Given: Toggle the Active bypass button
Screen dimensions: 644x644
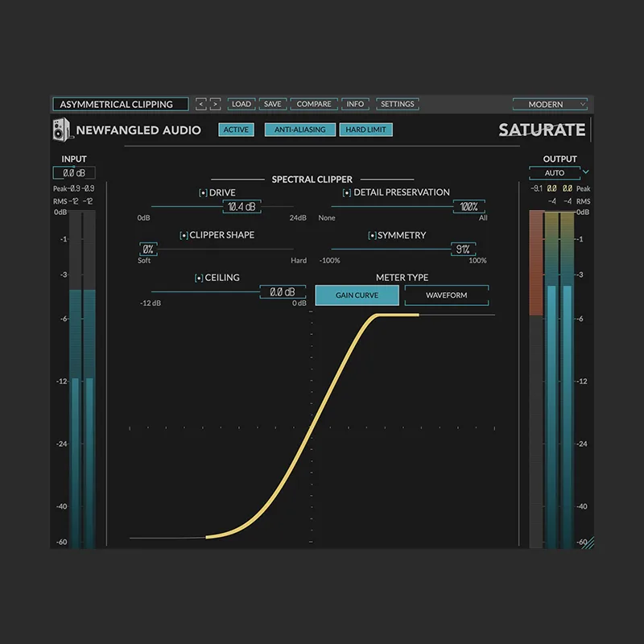Looking at the screenshot, I should [x=236, y=130].
